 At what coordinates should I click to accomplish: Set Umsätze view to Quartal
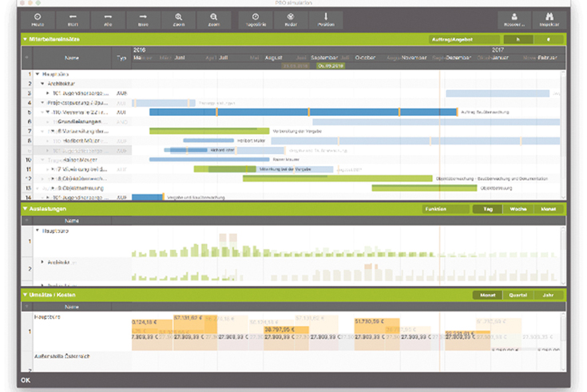pos(518,295)
